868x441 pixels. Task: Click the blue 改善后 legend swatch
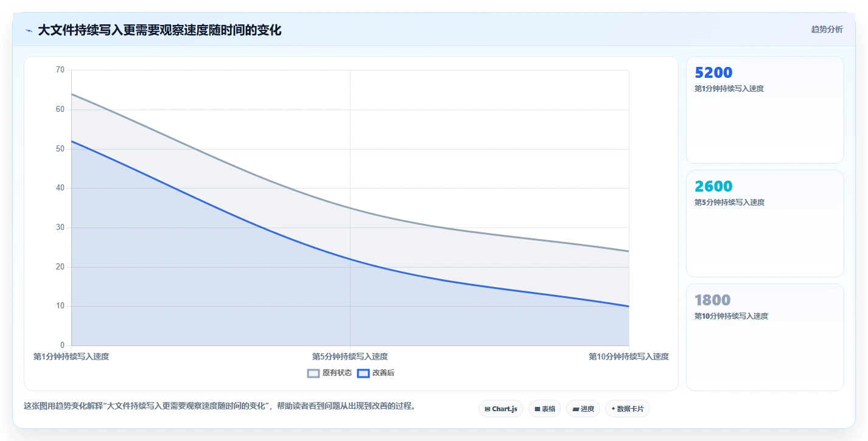click(363, 373)
